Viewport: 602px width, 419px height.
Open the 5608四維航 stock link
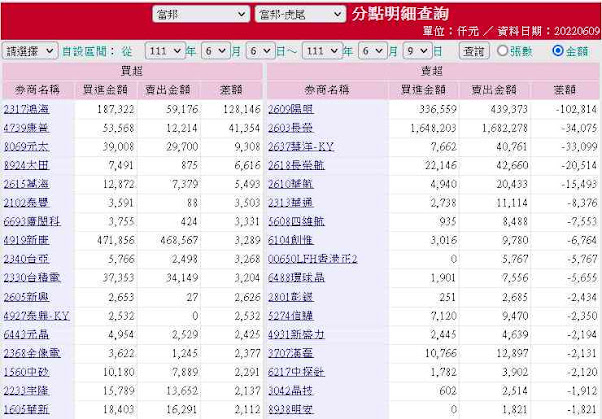point(296,221)
